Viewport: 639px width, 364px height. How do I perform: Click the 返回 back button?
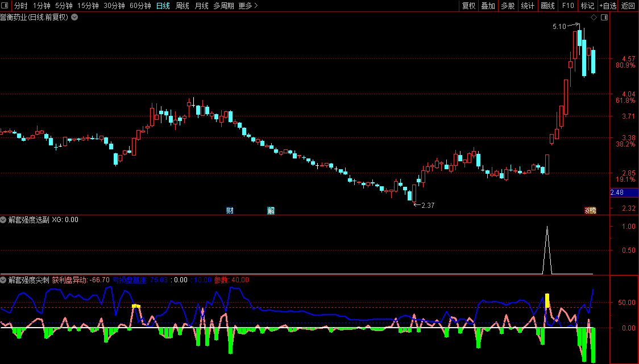[628, 6]
